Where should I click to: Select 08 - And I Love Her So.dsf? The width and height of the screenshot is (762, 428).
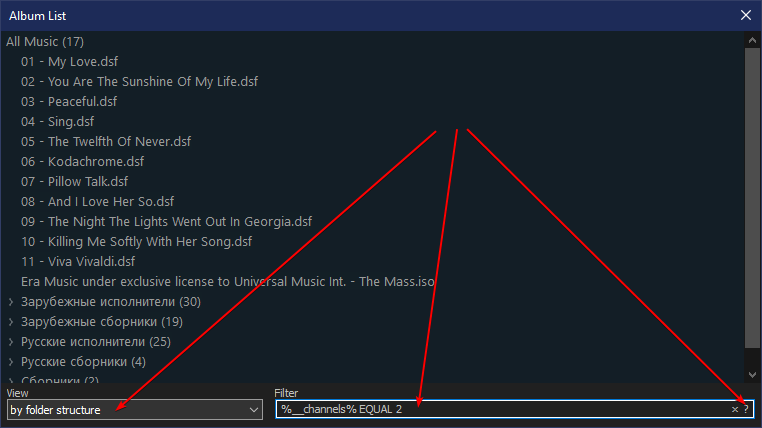pos(97,202)
